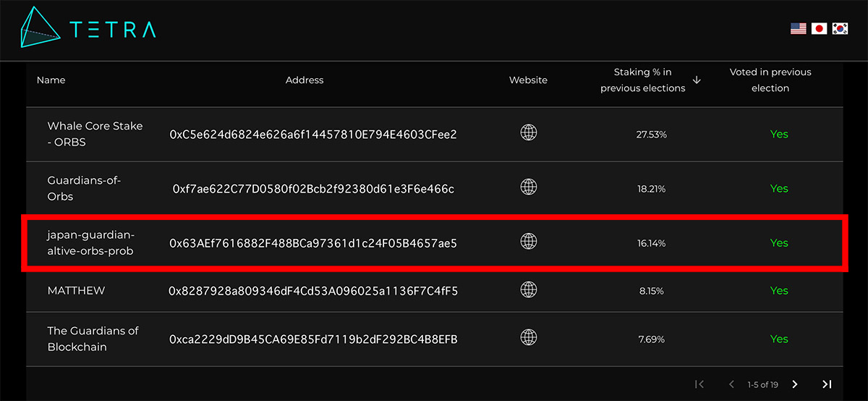Select the MATTHEW guardian address
The image size is (868, 401).
[x=313, y=291]
